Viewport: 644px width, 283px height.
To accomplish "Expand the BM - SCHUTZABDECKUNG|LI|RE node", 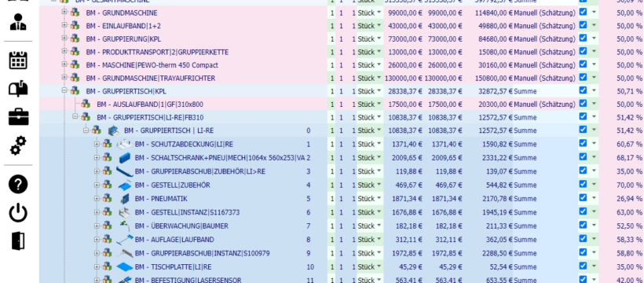I will coord(97,144).
